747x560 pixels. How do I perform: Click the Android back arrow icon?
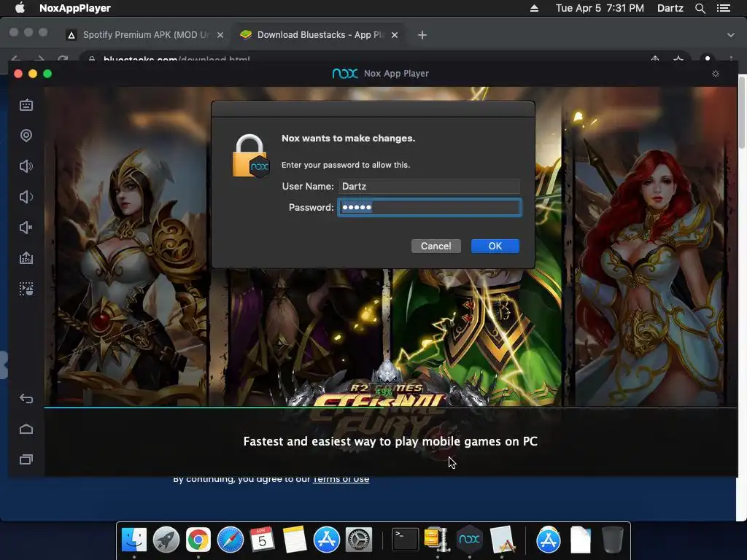click(x=26, y=399)
